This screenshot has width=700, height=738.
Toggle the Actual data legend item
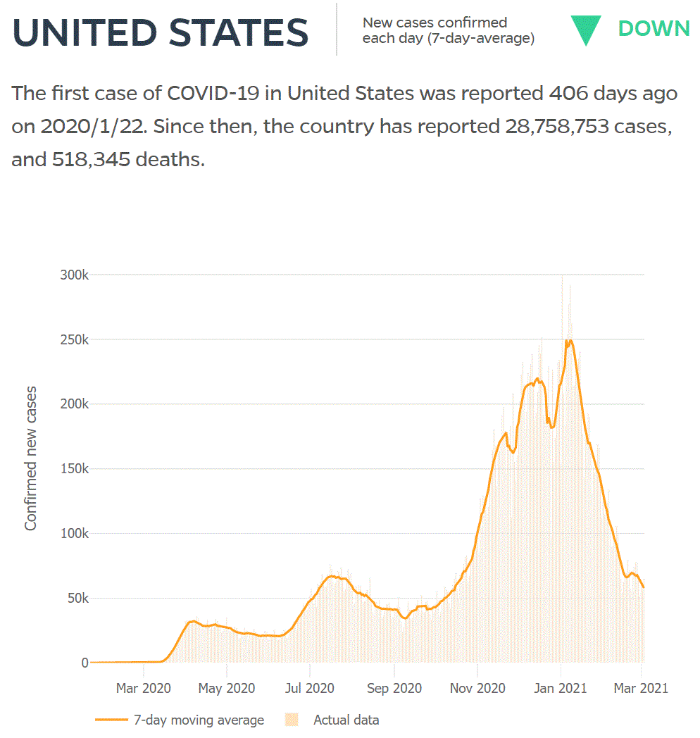(x=332, y=720)
